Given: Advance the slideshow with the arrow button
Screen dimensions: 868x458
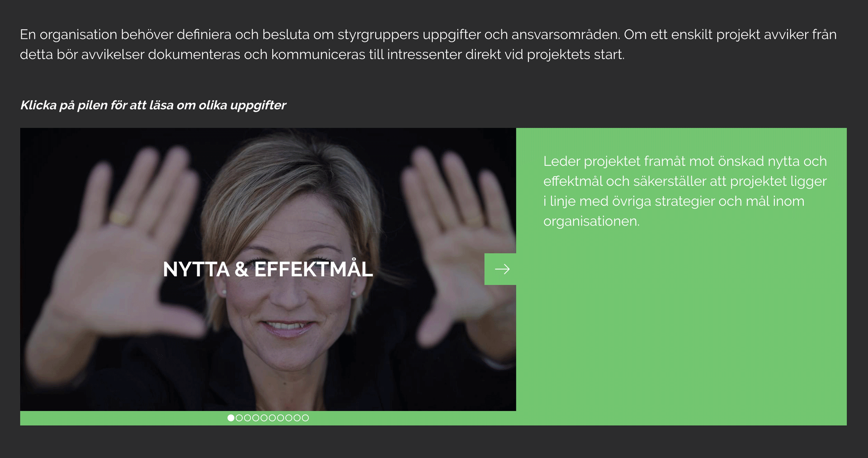Looking at the screenshot, I should click(500, 269).
